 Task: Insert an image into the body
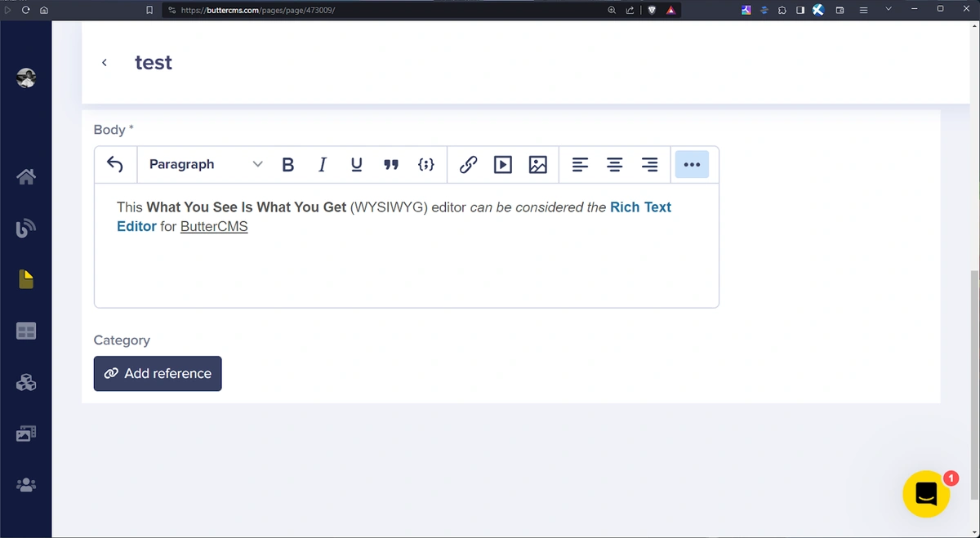coord(537,165)
